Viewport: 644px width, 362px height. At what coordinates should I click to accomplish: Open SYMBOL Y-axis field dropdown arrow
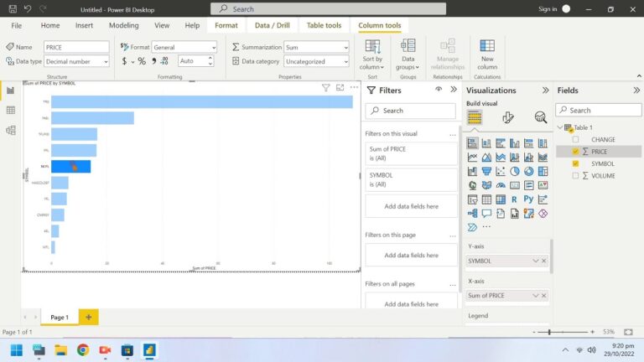click(535, 261)
